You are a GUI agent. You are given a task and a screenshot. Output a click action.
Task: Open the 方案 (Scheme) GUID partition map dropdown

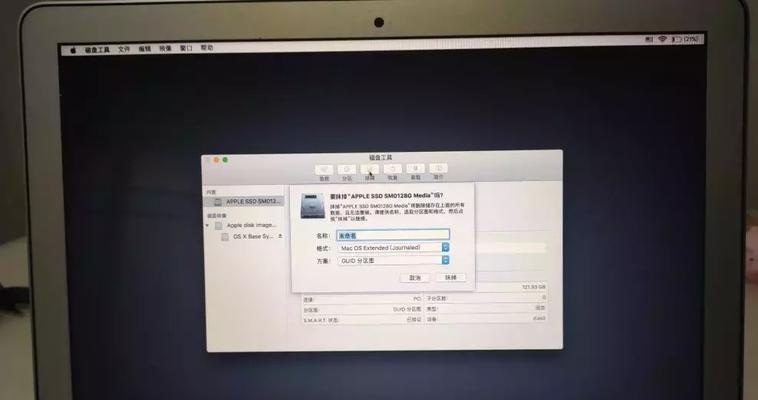pos(393,260)
